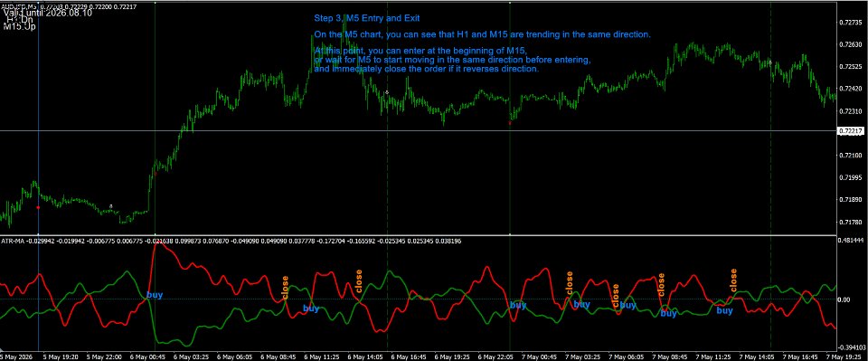Click the current price tag 0.72217
The height and width of the screenshot is (361, 868).
(x=851, y=130)
